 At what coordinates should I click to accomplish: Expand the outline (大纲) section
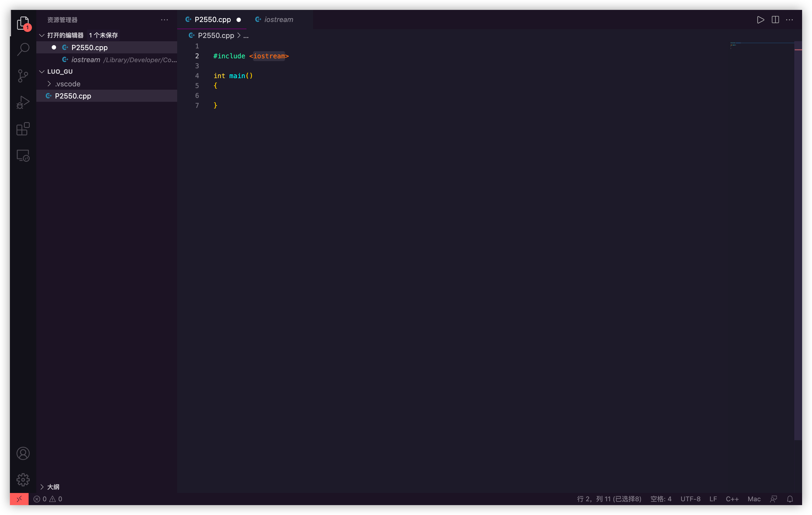[42, 487]
